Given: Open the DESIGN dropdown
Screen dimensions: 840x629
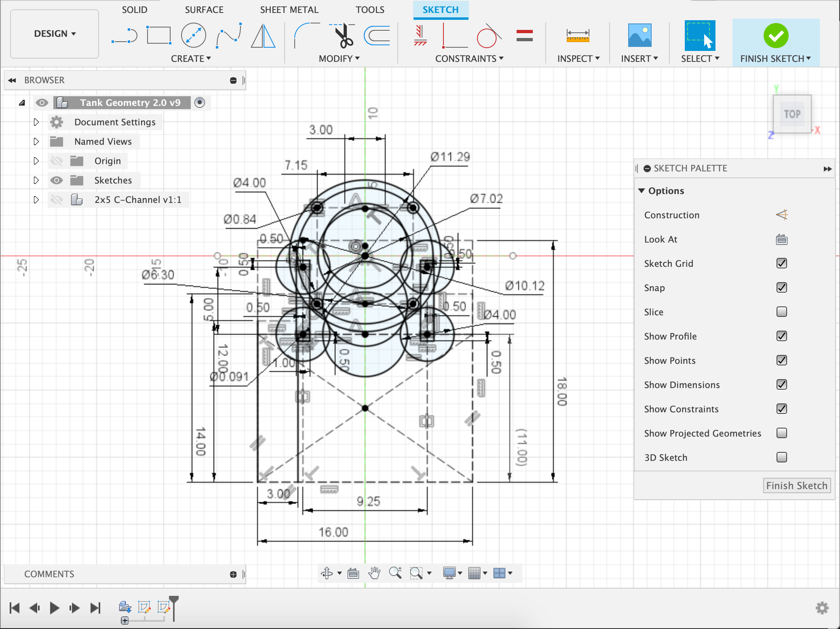Looking at the screenshot, I should click(x=54, y=34).
